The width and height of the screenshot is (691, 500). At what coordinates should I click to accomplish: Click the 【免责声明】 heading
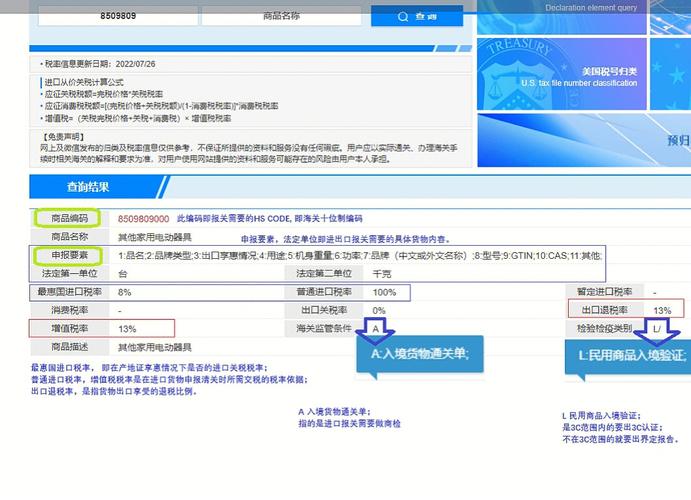[x=63, y=137]
